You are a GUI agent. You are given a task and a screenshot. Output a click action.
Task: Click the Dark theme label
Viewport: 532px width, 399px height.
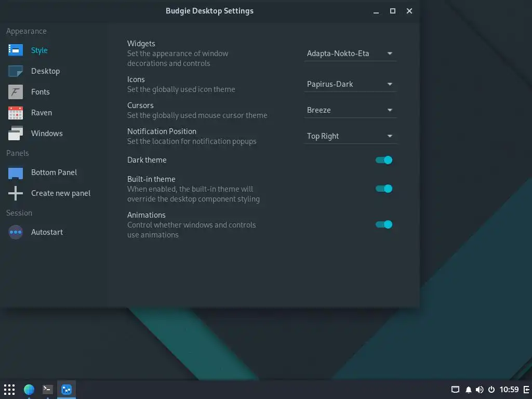tap(147, 160)
